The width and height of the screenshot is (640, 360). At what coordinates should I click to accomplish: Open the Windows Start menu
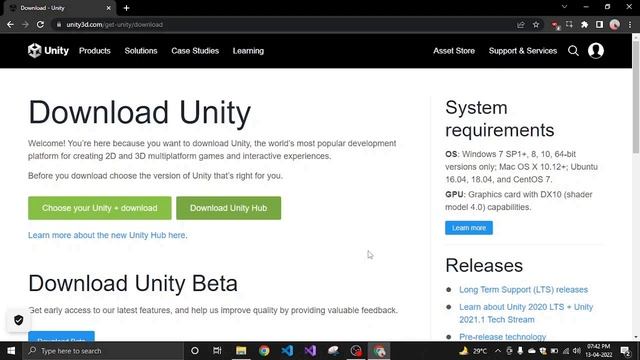tap(11, 351)
